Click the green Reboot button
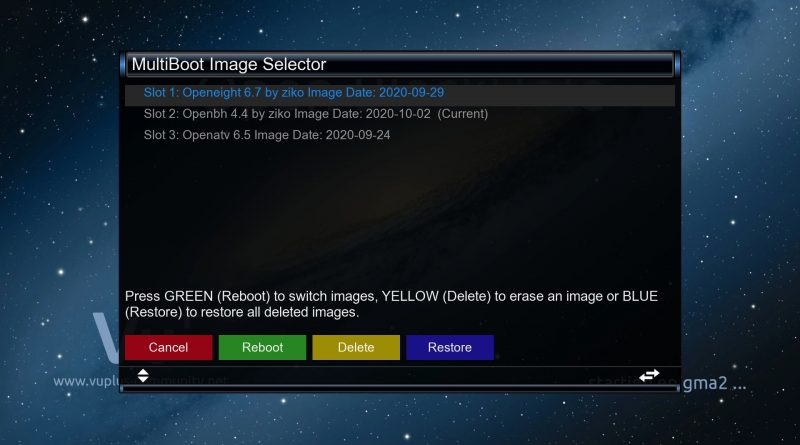Screen dimensions: 800x445 coord(262,348)
